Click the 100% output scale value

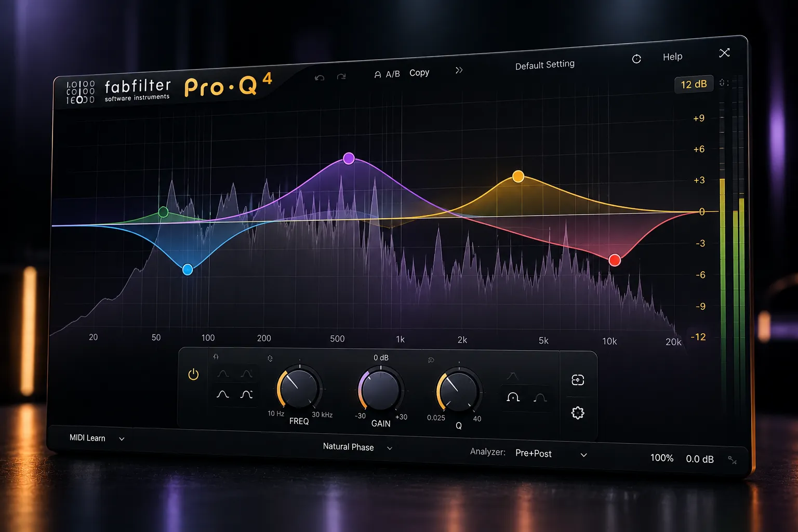662,458
